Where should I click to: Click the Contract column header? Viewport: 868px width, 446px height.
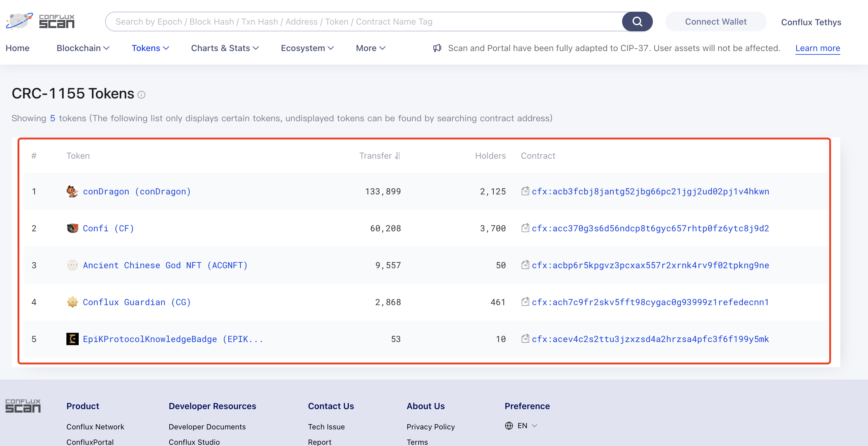pyautogui.click(x=538, y=156)
